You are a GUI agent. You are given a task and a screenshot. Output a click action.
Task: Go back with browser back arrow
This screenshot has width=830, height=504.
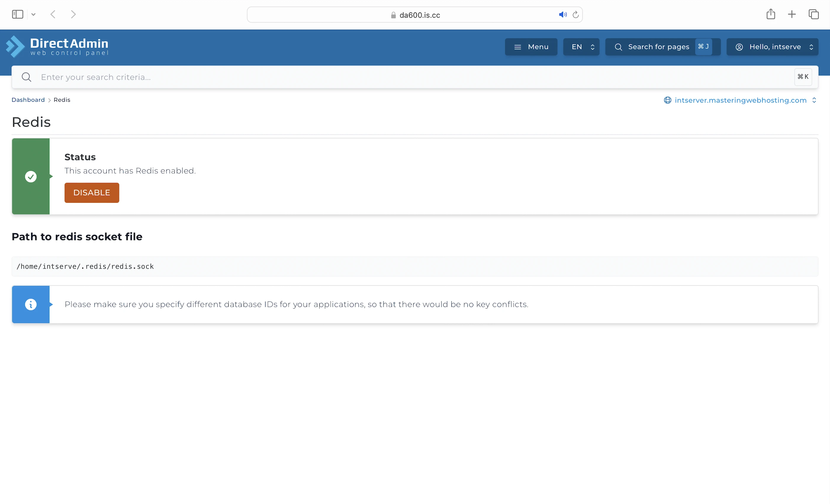click(53, 14)
